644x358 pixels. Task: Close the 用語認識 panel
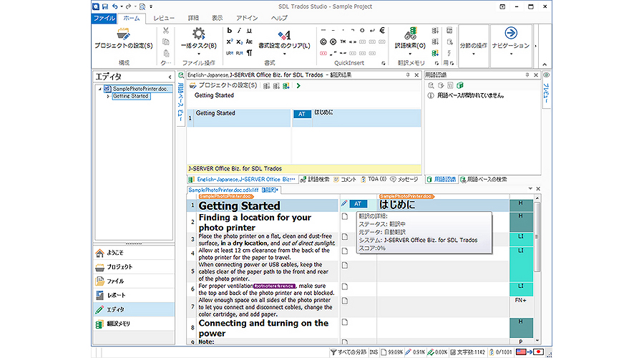pos(536,75)
